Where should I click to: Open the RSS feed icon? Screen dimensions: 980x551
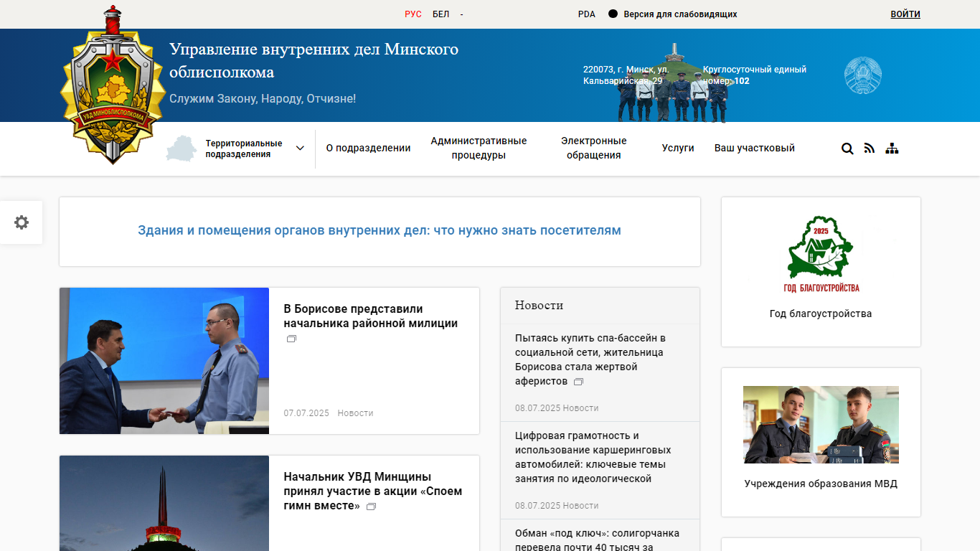(870, 149)
